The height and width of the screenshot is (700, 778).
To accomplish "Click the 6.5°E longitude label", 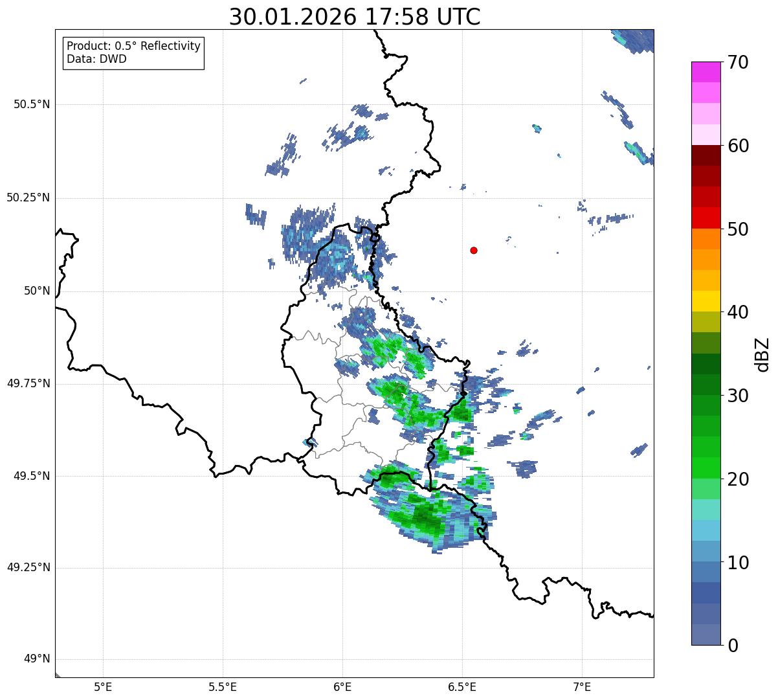I will point(463,686).
